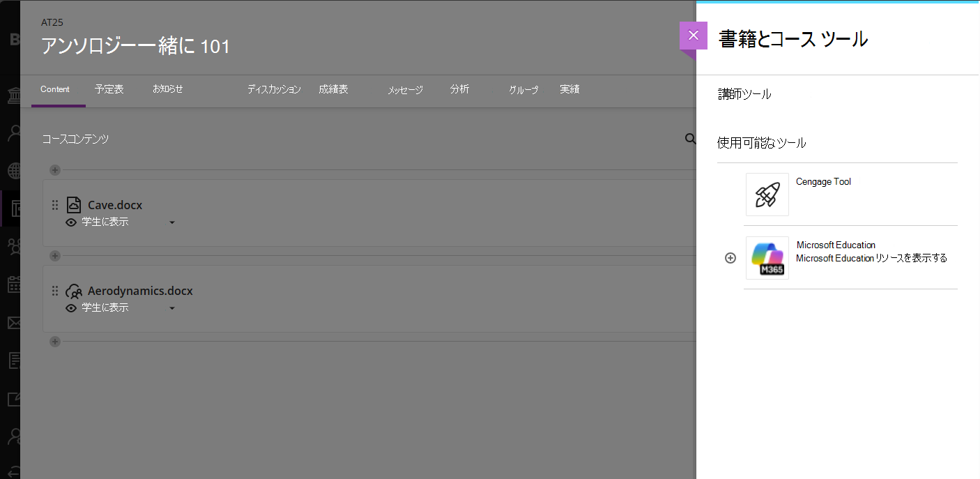Open course content search magnifier
Image resolution: width=980 pixels, height=479 pixels.
690,139
